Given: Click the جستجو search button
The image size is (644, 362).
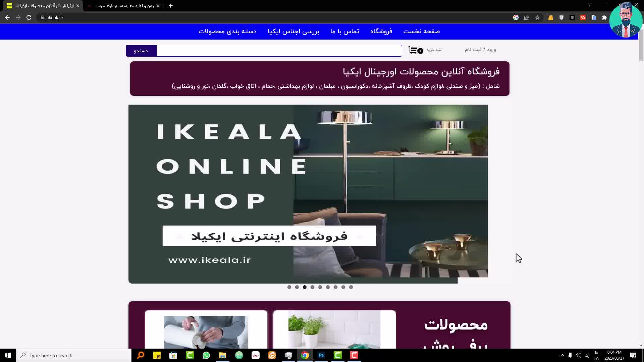Looking at the screenshot, I should pos(141,51).
